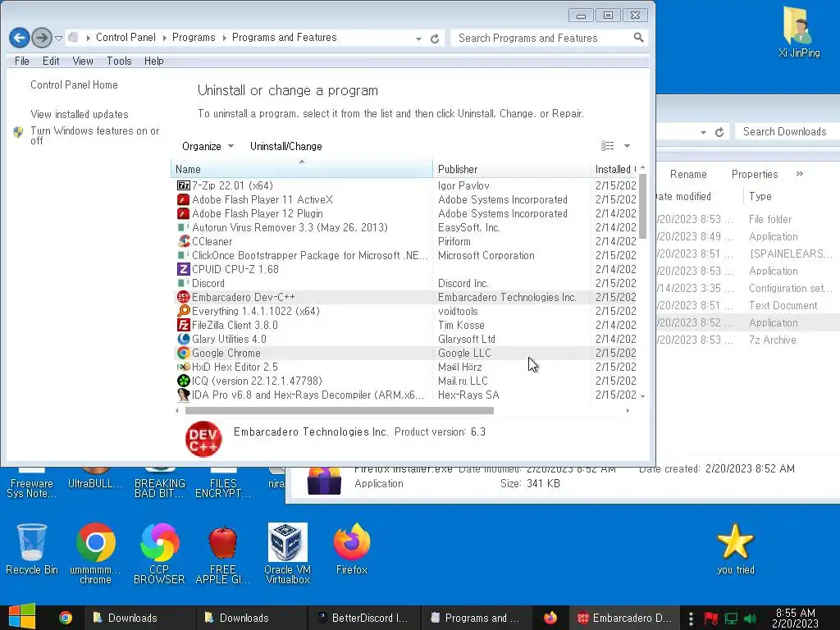Select Adobe Flash Player 12 Plugin icon

tap(183, 213)
